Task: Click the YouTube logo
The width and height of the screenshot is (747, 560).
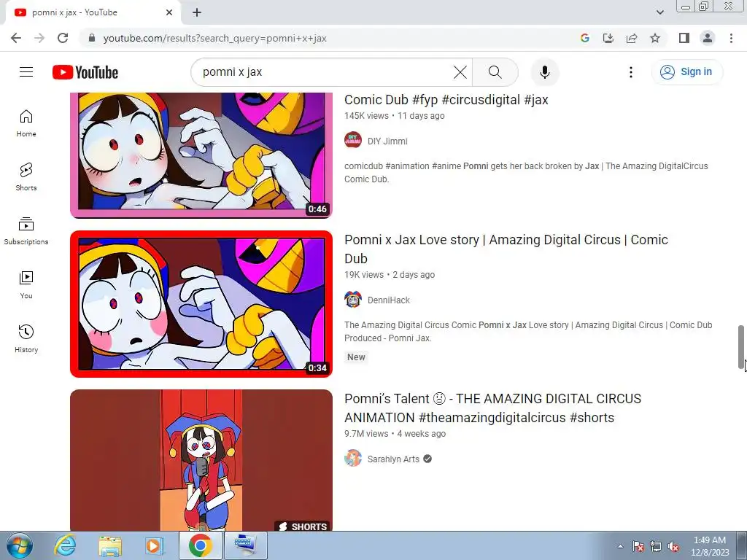Action: click(85, 72)
